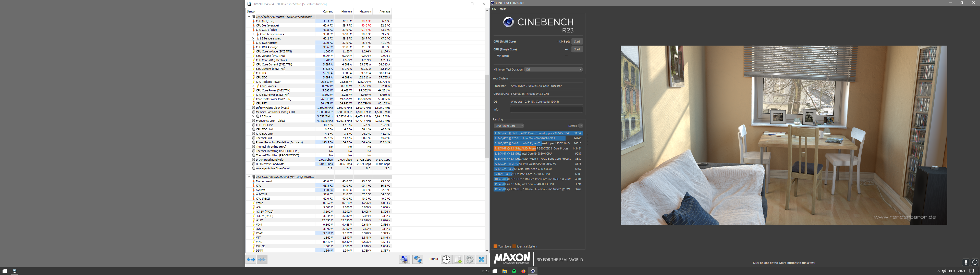
Task: Open the Minimum Test Duration dropdown
Action: tap(553, 70)
